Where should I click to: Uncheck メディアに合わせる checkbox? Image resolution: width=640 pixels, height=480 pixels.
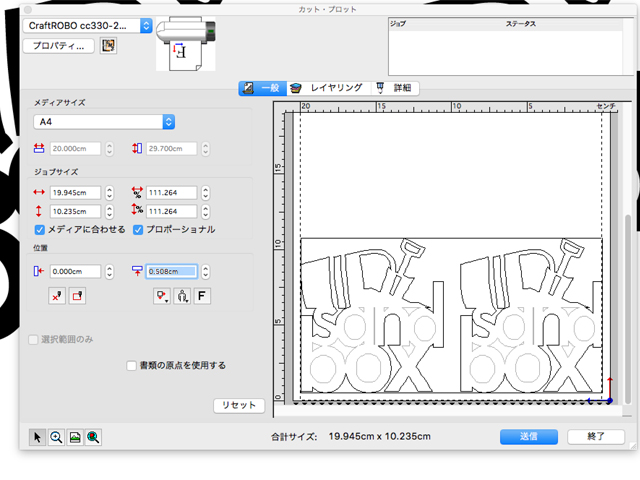click(x=40, y=229)
